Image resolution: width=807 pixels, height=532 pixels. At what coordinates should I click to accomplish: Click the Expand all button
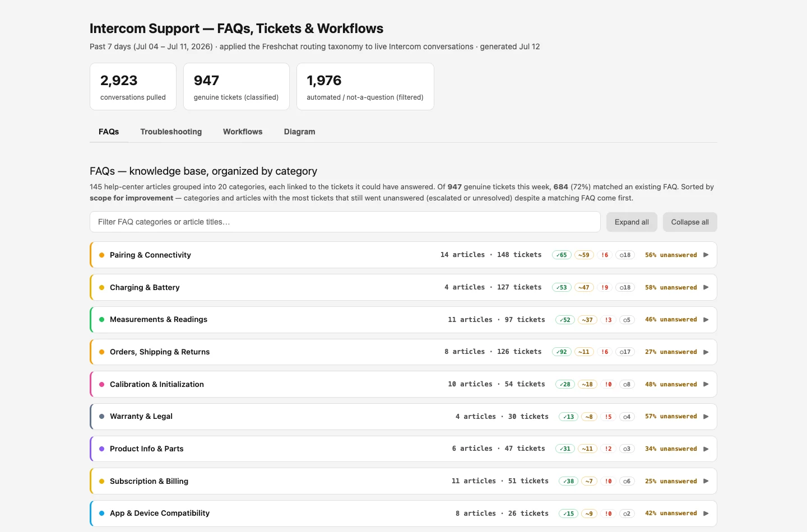click(632, 222)
